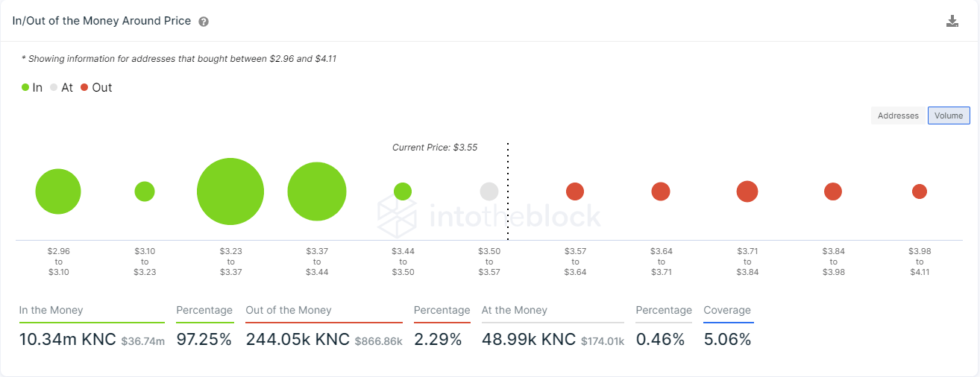This screenshot has width=980, height=377.
Task: Click the gray At-the-money bubble
Action: click(x=489, y=191)
